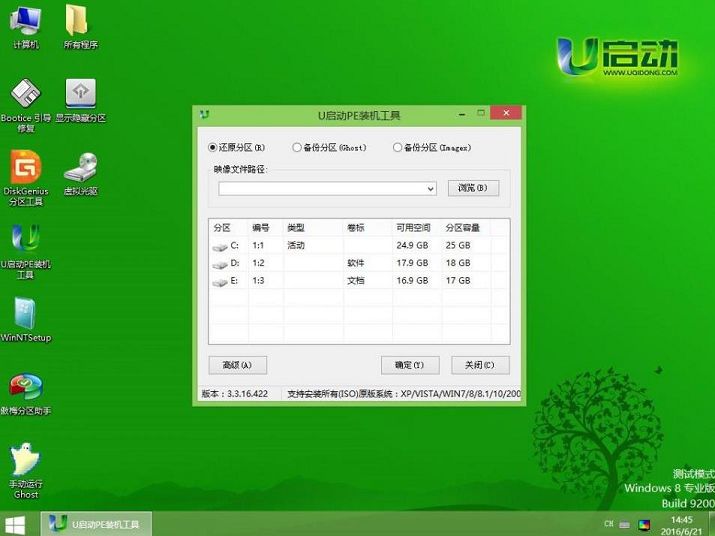This screenshot has height=536, width=715.
Task: Select the D: partition row
Action: (359, 263)
